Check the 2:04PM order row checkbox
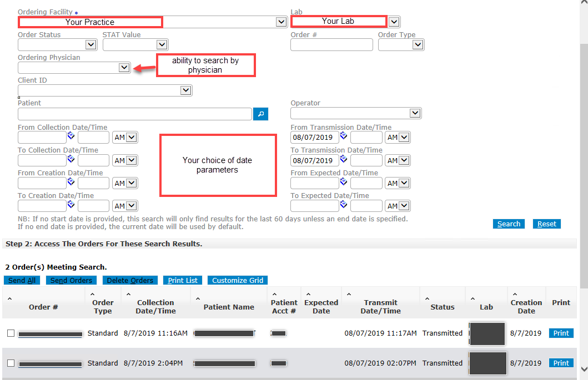This screenshot has height=380, width=588. click(x=11, y=363)
